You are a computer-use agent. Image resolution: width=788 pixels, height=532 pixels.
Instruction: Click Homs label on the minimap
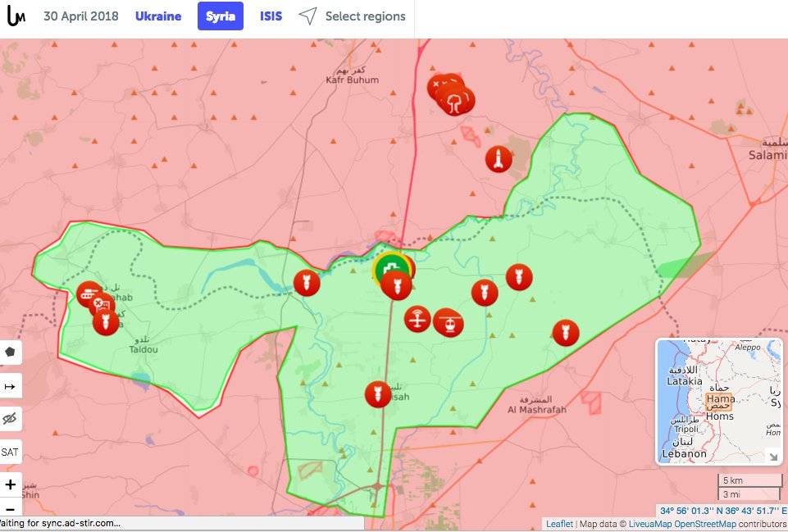[720, 416]
